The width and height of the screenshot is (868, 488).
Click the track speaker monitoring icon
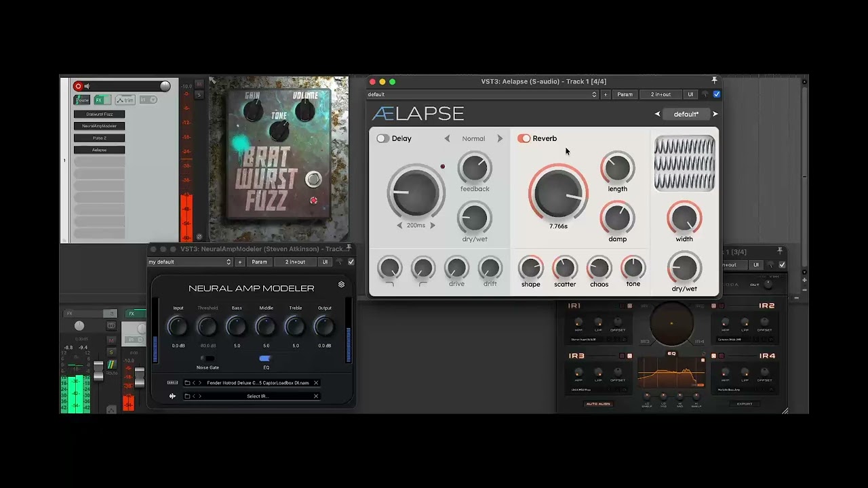tap(87, 86)
